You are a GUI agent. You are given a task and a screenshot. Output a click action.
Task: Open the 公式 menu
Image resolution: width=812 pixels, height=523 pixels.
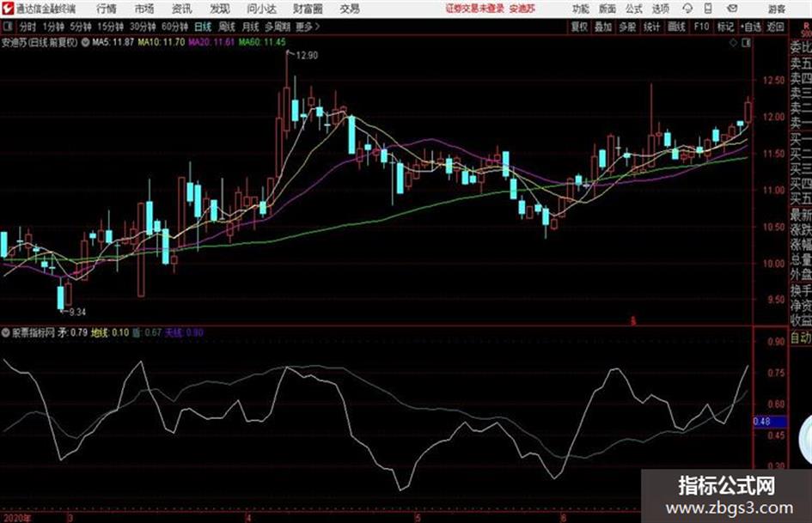634,9
